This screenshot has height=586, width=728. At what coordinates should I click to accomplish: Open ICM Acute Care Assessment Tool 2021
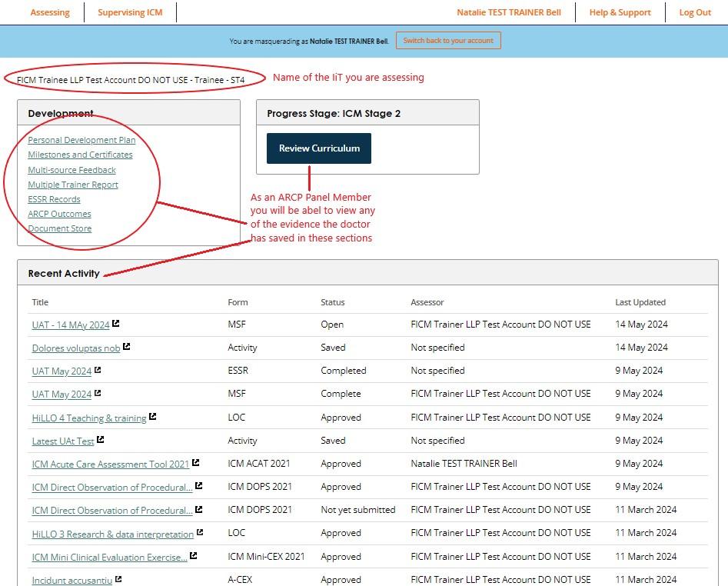point(111,464)
